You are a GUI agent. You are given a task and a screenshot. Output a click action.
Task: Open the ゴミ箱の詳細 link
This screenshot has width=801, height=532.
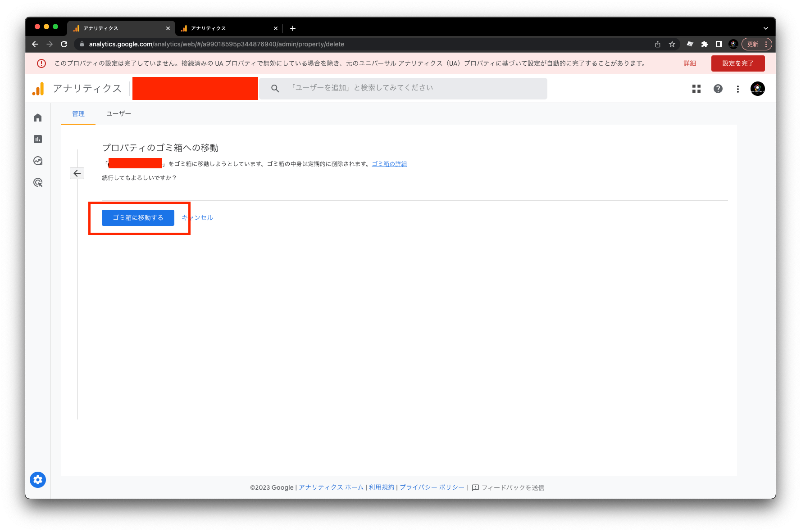coord(389,164)
